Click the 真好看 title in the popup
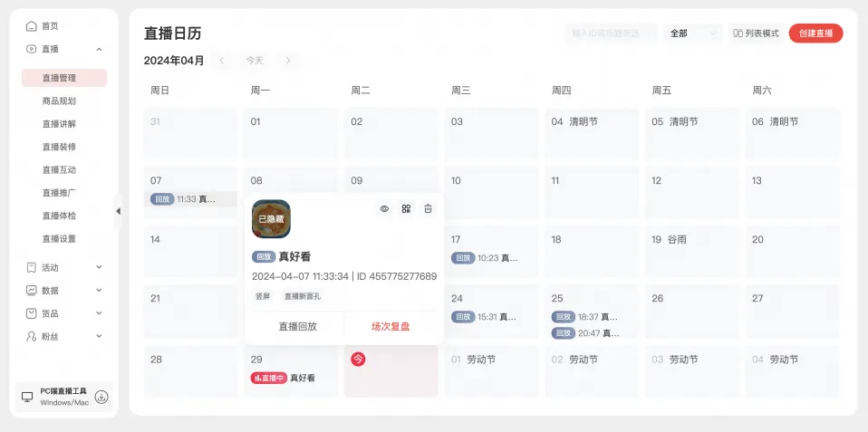868x432 pixels. pos(294,256)
